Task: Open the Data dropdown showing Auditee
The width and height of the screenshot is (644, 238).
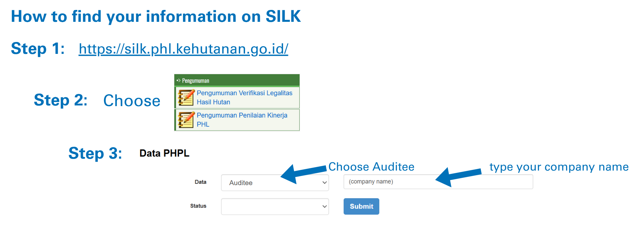Action: 275,183
